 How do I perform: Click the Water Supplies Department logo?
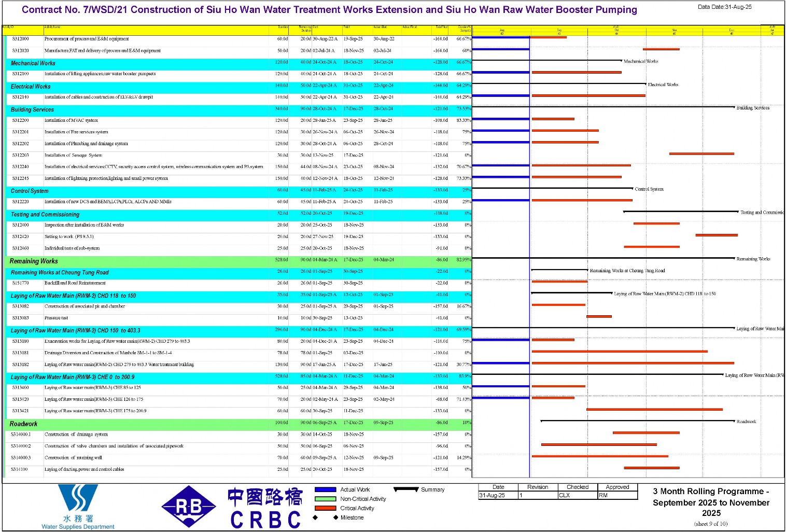(78, 507)
